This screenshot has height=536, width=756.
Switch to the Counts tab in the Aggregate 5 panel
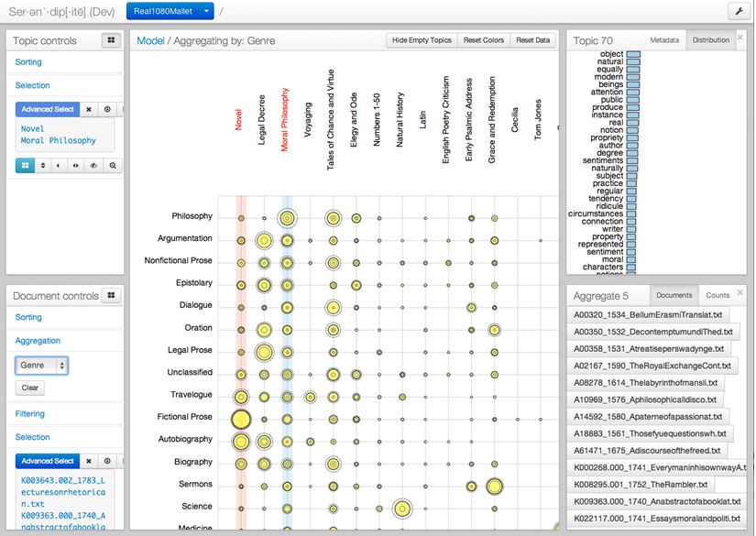coord(718,295)
